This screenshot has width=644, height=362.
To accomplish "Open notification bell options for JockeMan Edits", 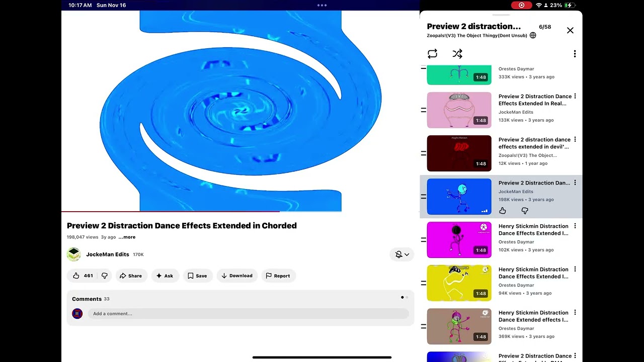I will [402, 254].
